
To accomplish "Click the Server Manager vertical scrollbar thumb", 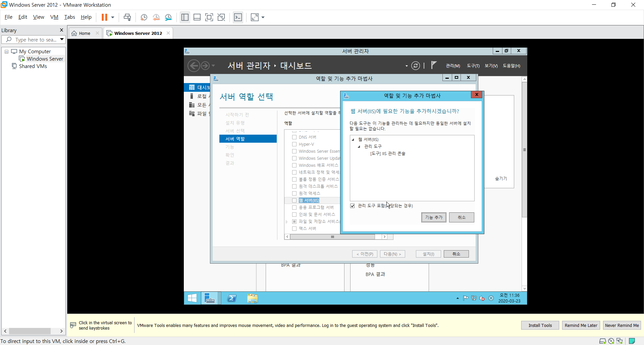I will [x=524, y=150].
